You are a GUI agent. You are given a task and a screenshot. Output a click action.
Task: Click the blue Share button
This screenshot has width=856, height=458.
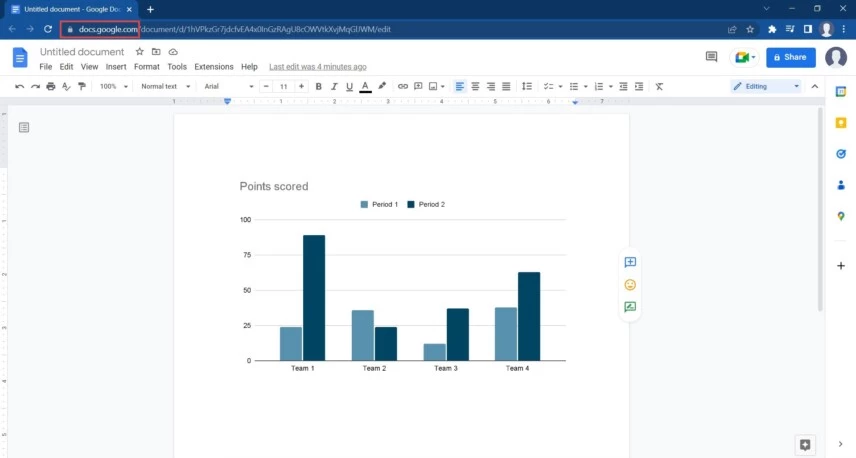tap(790, 57)
